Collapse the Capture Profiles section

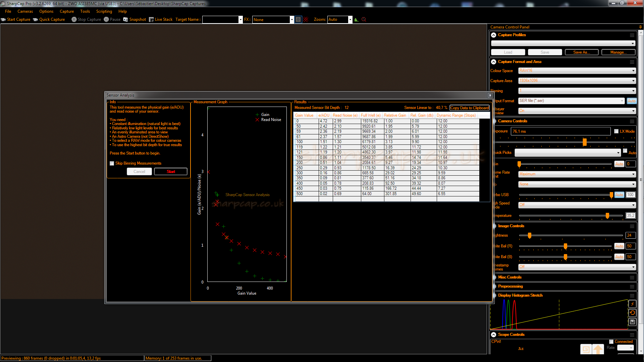(x=494, y=35)
